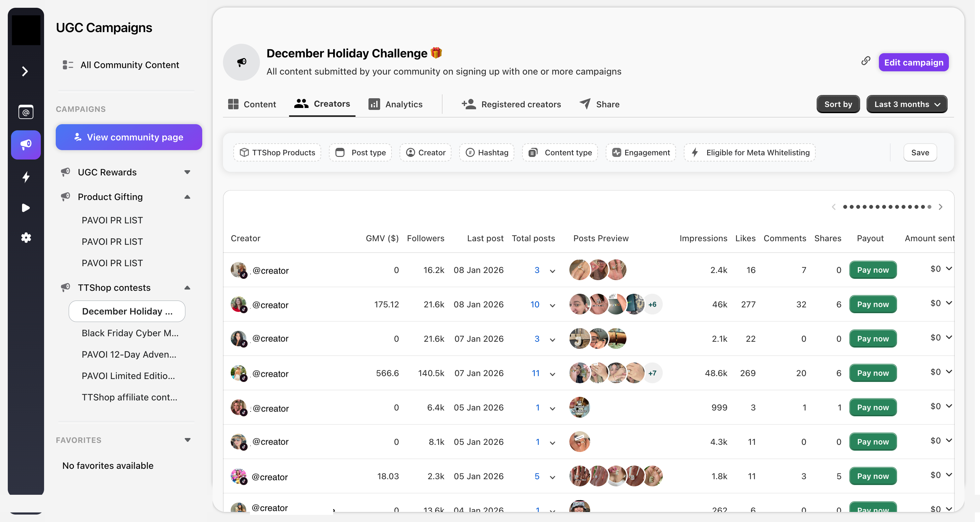The width and height of the screenshot is (980, 522).
Task: Click View community page button
Action: [129, 137]
